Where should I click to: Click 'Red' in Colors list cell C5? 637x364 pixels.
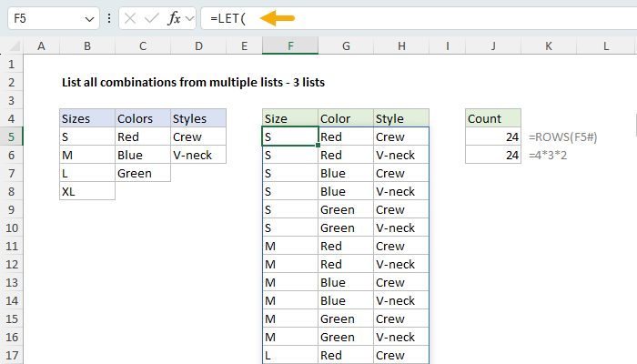143,136
